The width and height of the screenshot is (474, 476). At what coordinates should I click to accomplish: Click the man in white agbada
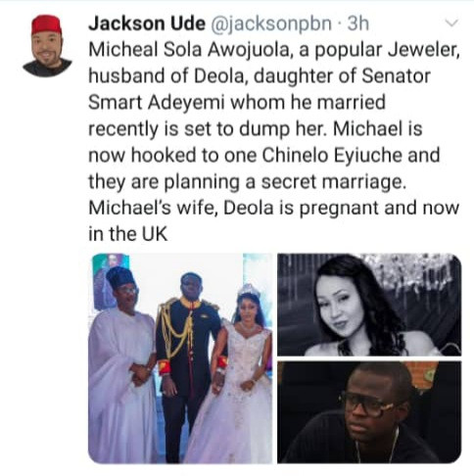point(122,365)
